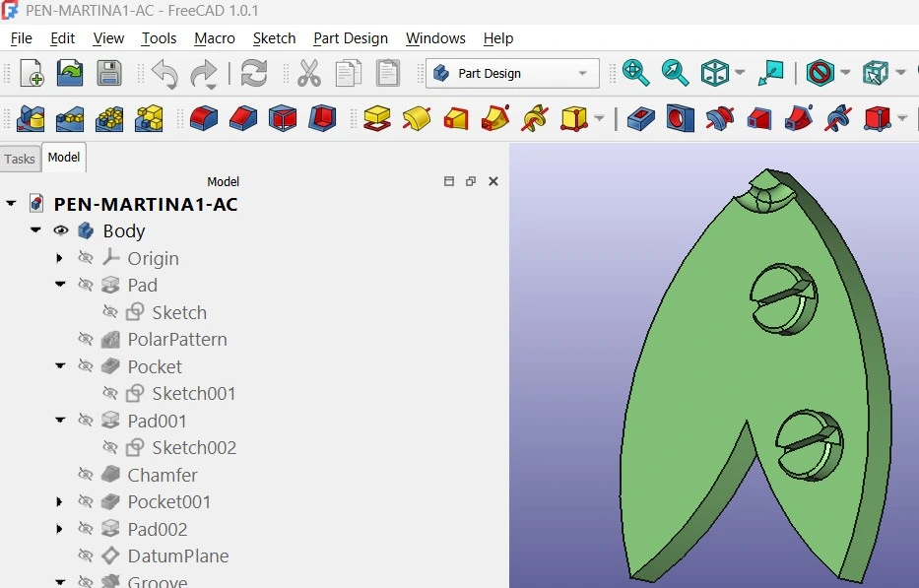
Task: Open the Part Design menu
Action: pyautogui.click(x=350, y=38)
